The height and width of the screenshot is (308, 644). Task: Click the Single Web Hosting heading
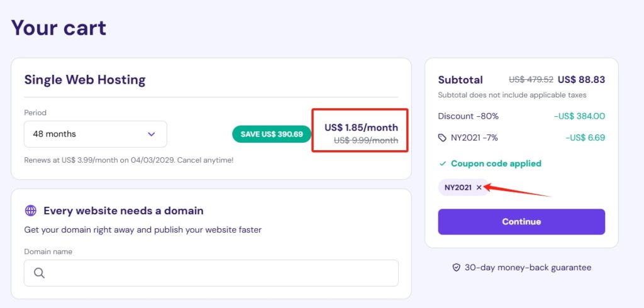click(x=85, y=80)
